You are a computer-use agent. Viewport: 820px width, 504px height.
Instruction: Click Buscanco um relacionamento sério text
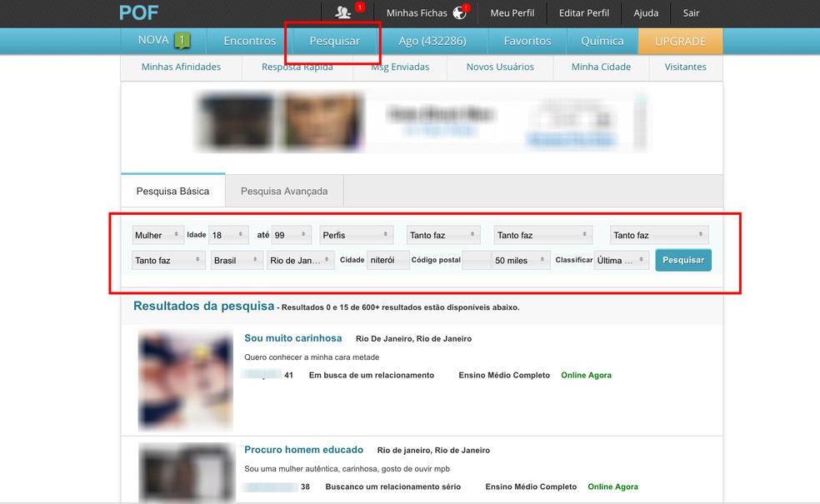point(392,487)
